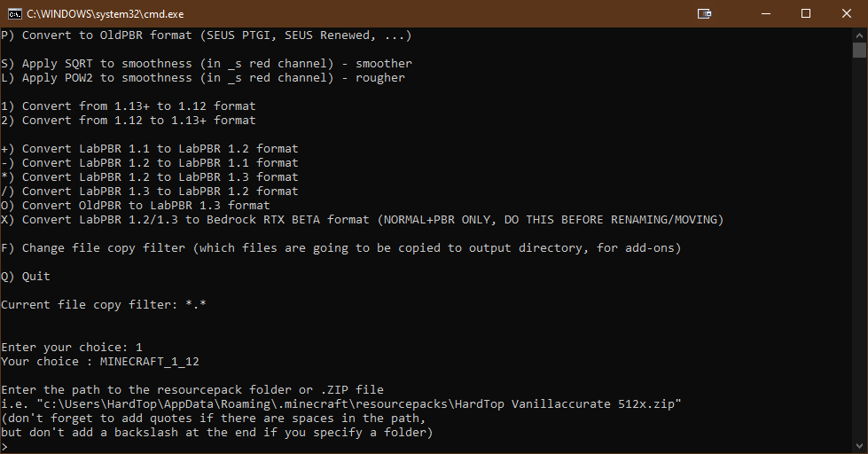Click the 'P) Convert to OldPBR format' line

pos(206,35)
